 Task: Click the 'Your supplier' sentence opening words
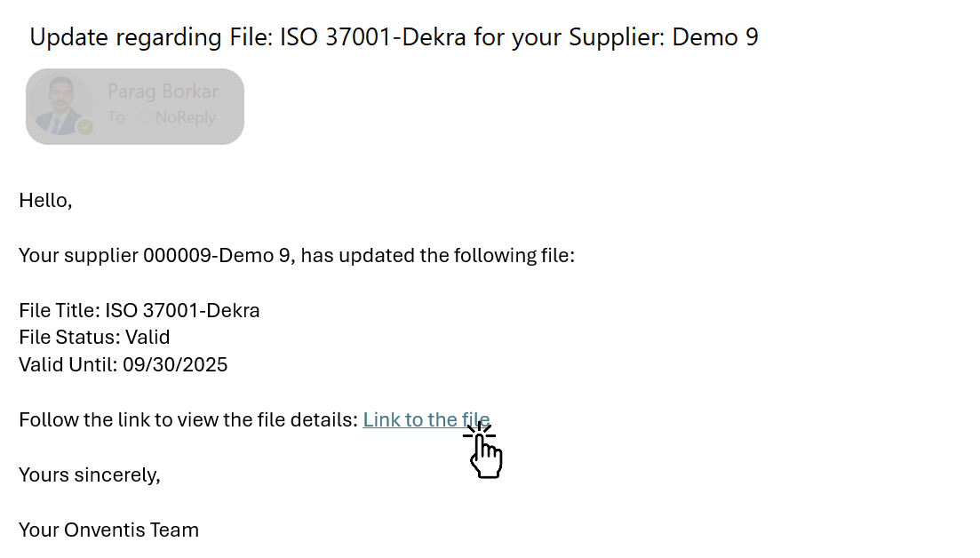pyautogui.click(x=78, y=256)
